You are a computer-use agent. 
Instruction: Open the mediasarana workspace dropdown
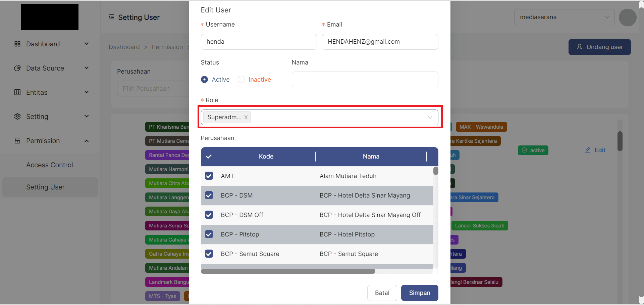tap(565, 17)
